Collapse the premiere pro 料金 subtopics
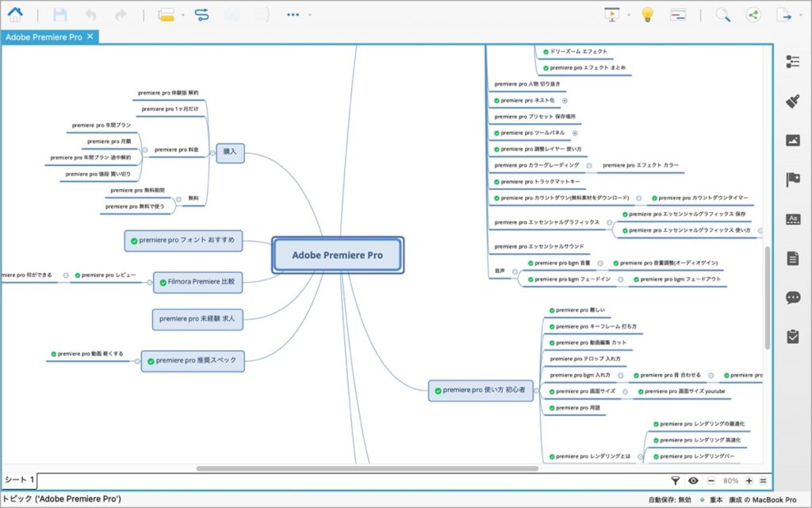Viewport: 812px width, 508px height. click(145, 150)
